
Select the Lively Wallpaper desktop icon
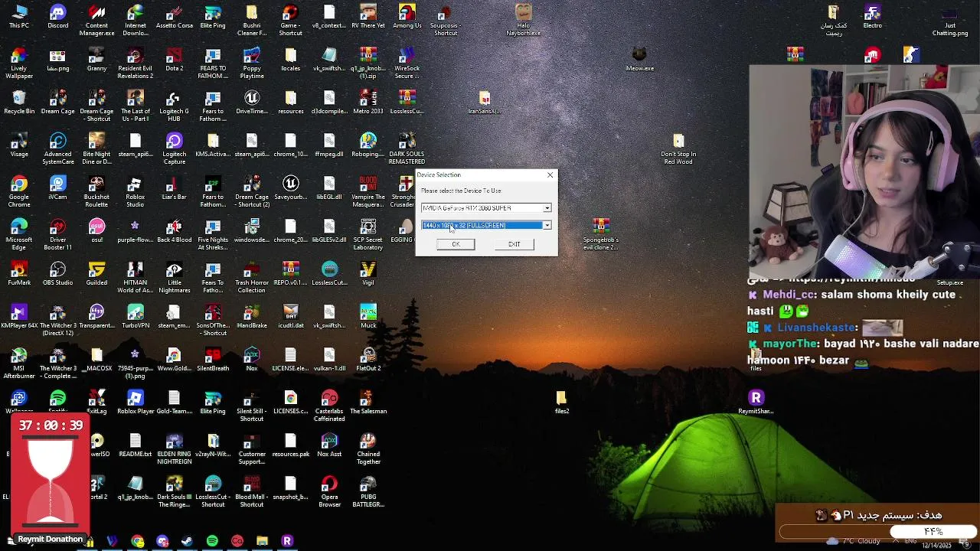coord(19,63)
